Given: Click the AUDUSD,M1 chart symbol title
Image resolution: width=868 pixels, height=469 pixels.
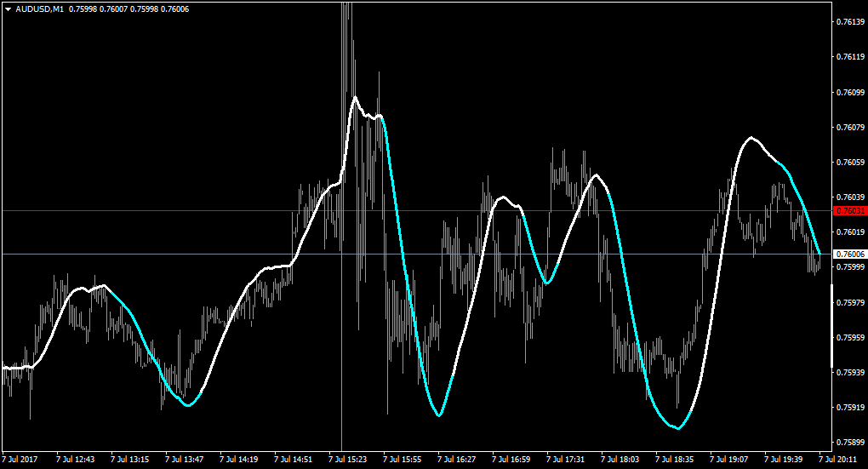Looking at the screenshot, I should [x=39, y=9].
